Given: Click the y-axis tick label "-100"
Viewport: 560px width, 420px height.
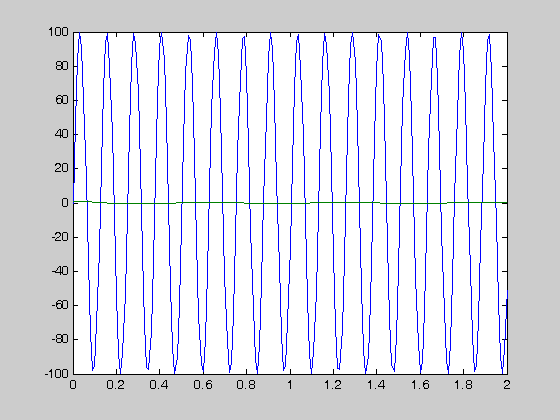Looking at the screenshot, I should pyautogui.click(x=56, y=374).
